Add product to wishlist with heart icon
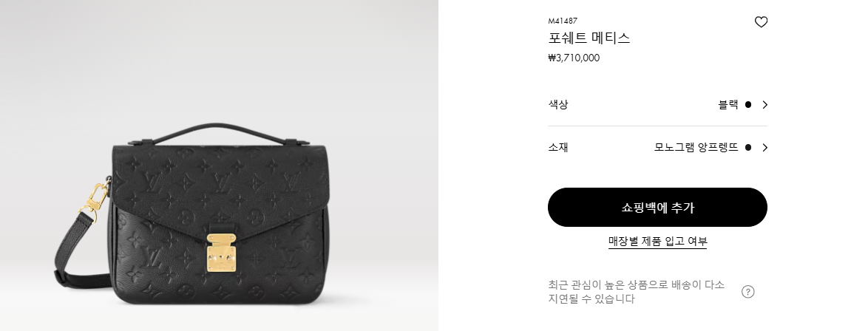This screenshot has height=331, width=868. 761,22
